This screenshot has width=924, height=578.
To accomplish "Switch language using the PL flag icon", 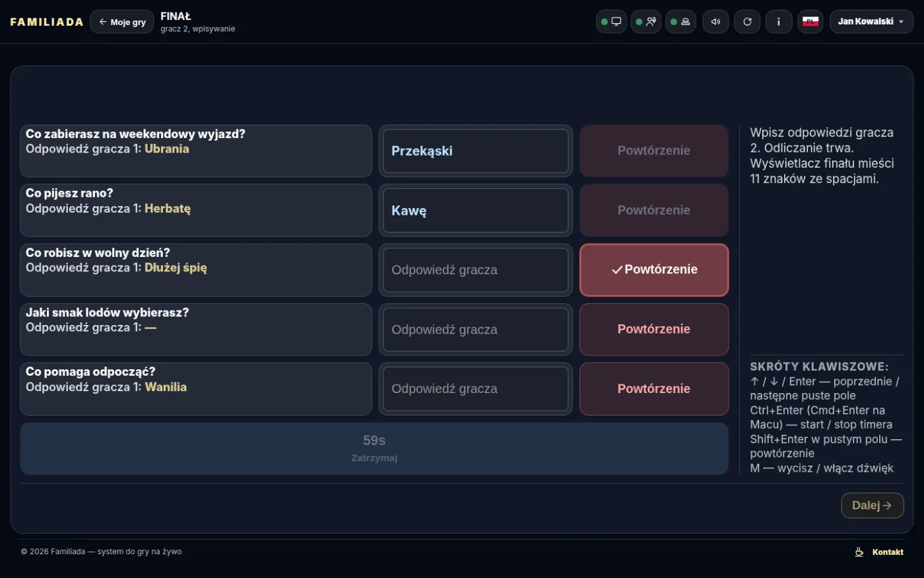I will pyautogui.click(x=810, y=22).
